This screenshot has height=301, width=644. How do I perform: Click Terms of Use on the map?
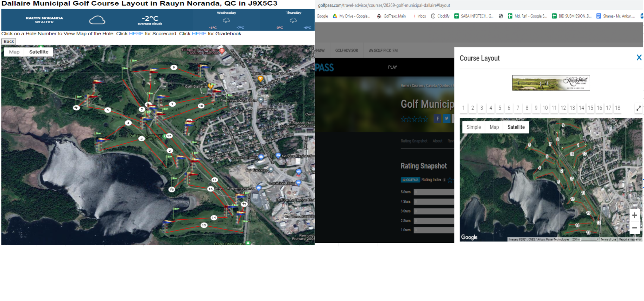point(608,239)
